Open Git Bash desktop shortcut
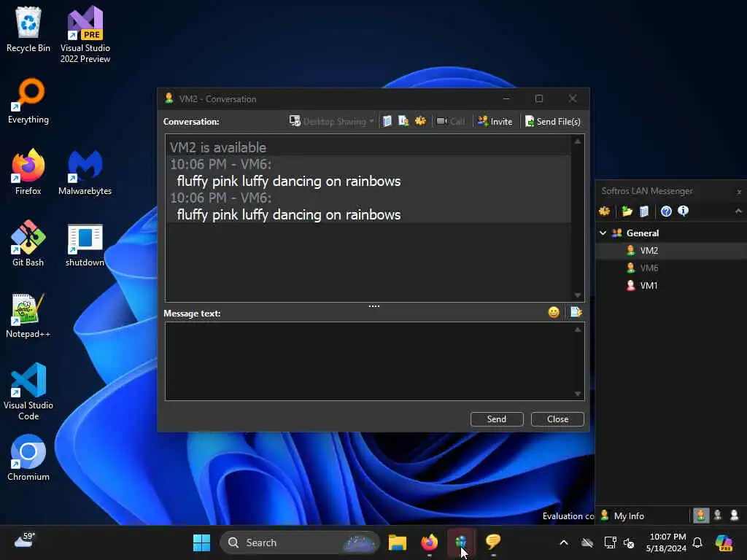The width and height of the screenshot is (747, 560). coord(28,244)
